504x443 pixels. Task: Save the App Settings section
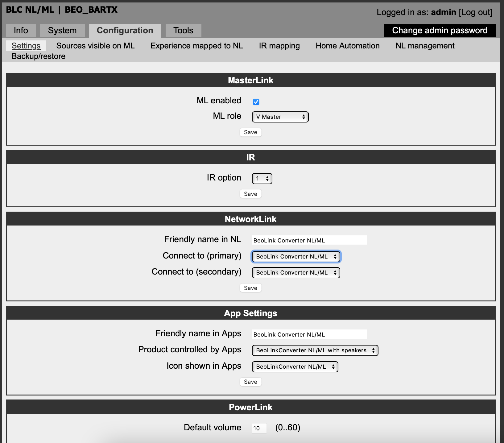pos(251,382)
